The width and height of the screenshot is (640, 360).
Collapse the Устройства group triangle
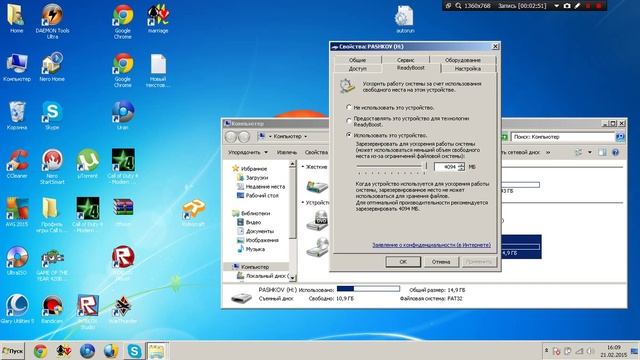click(x=303, y=202)
